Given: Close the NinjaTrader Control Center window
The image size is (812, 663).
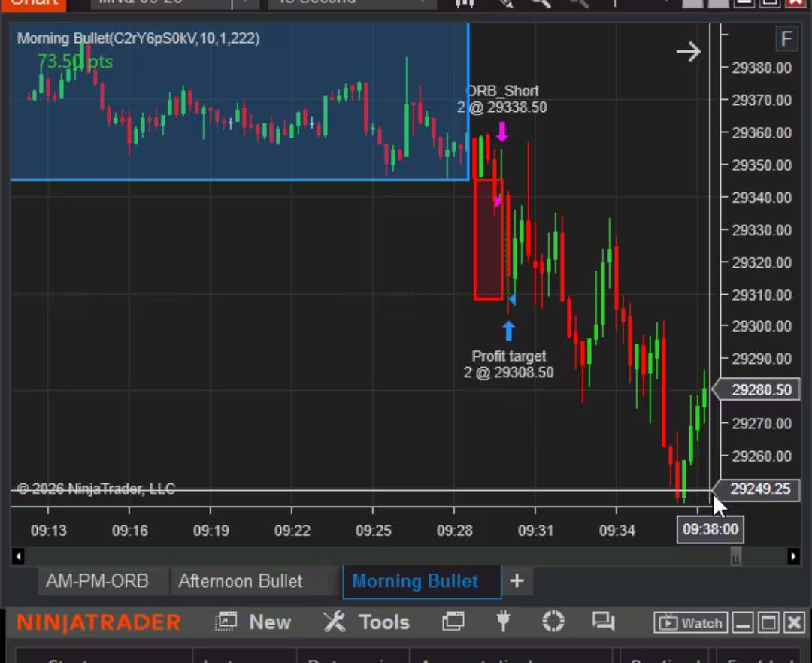Looking at the screenshot, I should 795,622.
